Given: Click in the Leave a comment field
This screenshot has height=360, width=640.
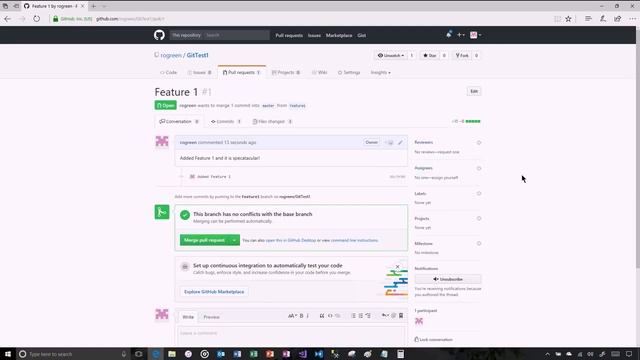Looking at the screenshot, I should [291, 336].
